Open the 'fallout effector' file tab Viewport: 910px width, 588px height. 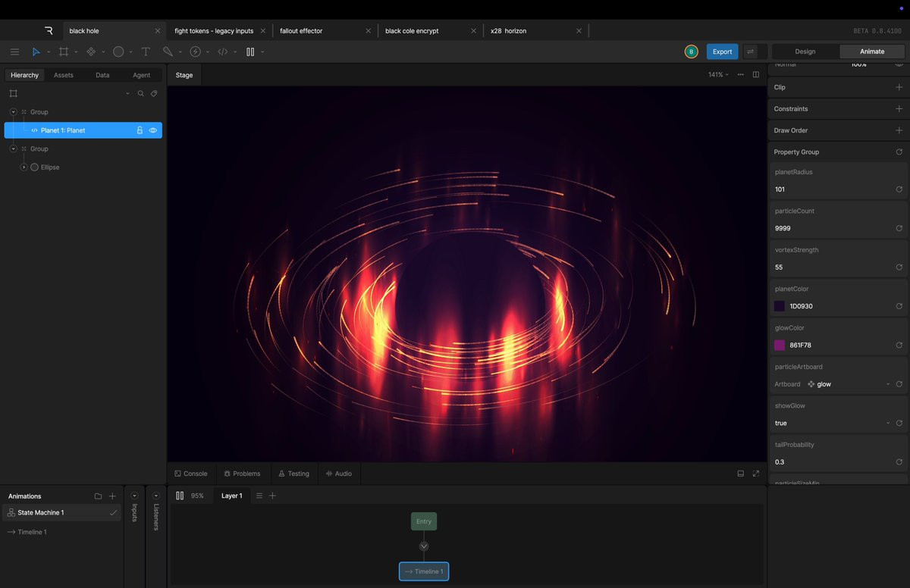[x=301, y=31]
